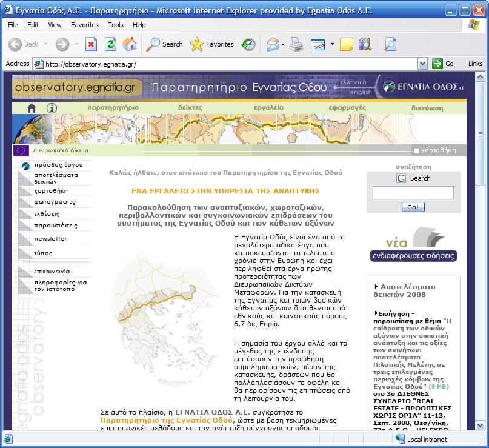Open the File menu

point(13,25)
